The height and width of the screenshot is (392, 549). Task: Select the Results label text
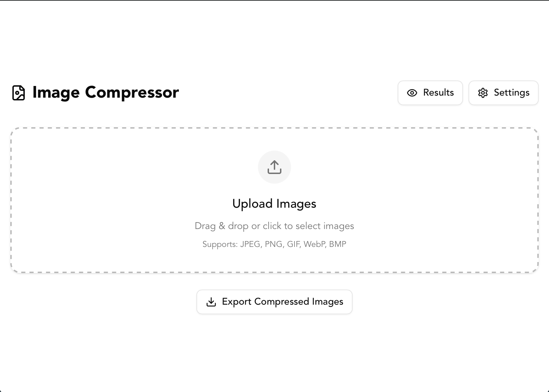tap(439, 92)
